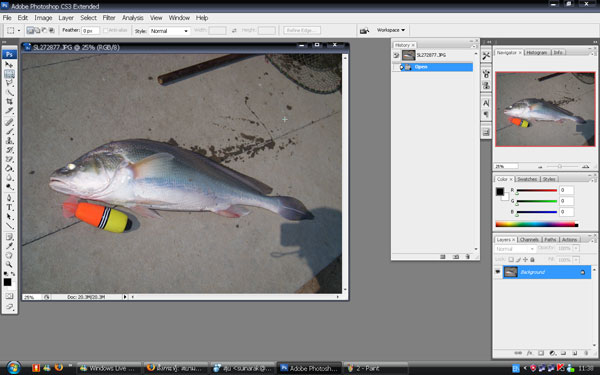Open the layer Fill slider arrow

pyautogui.click(x=576, y=260)
